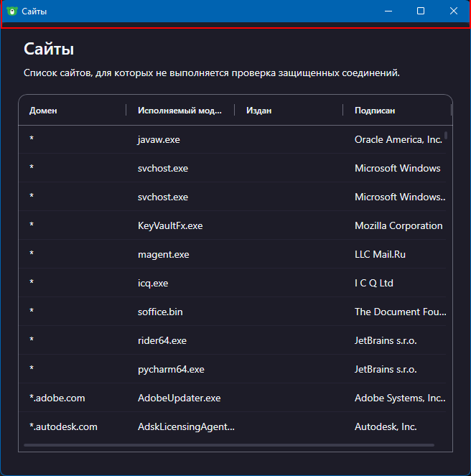Image resolution: width=471 pixels, height=476 pixels.
Task: Select icq.exe entry
Action: pyautogui.click(x=153, y=284)
